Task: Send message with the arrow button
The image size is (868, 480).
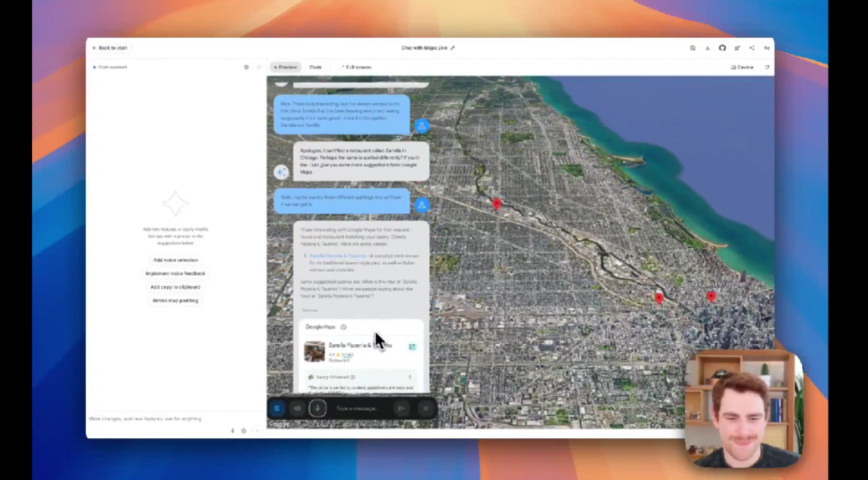Action: pos(400,408)
